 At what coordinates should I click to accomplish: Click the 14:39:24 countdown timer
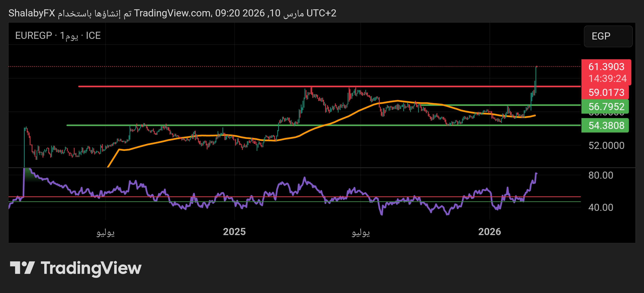point(607,79)
